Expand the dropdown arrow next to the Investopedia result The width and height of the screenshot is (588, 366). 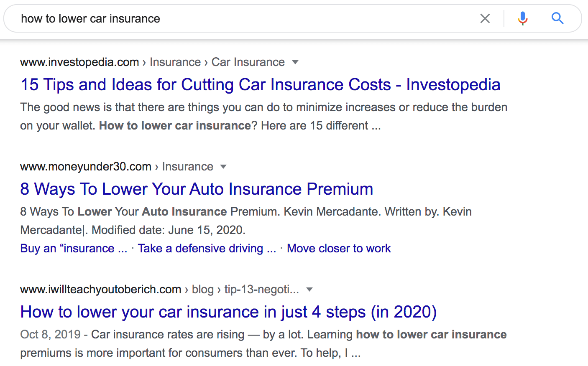pos(296,62)
